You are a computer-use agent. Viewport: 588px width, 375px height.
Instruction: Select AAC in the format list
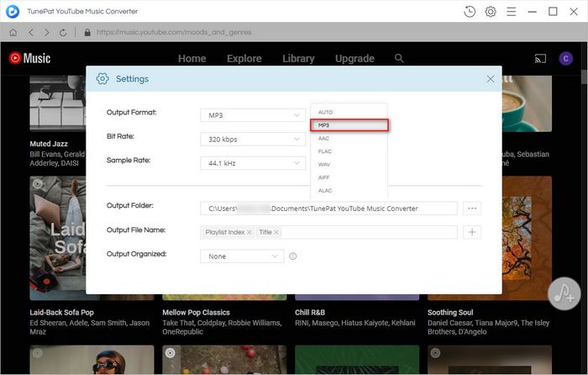coord(349,139)
